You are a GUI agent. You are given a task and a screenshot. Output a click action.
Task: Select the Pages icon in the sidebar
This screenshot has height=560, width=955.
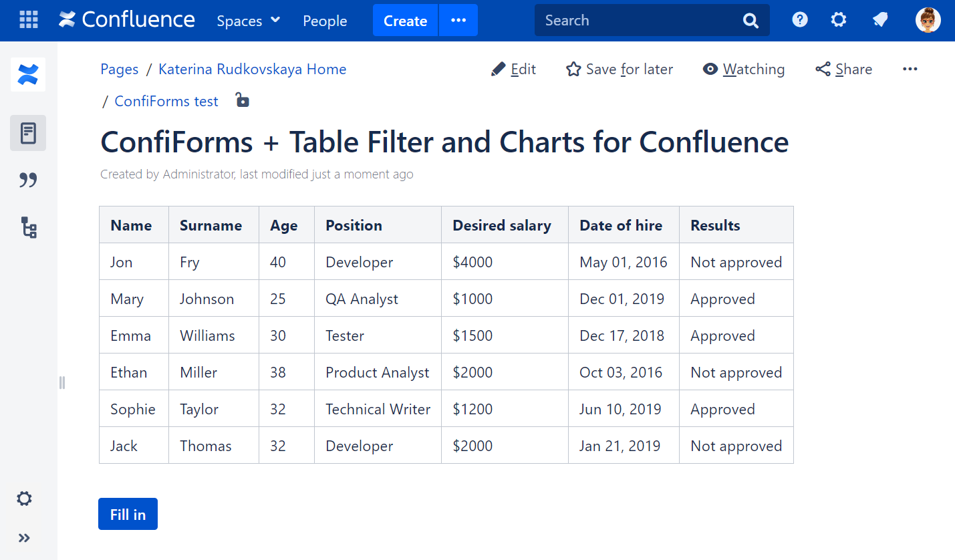pyautogui.click(x=27, y=132)
